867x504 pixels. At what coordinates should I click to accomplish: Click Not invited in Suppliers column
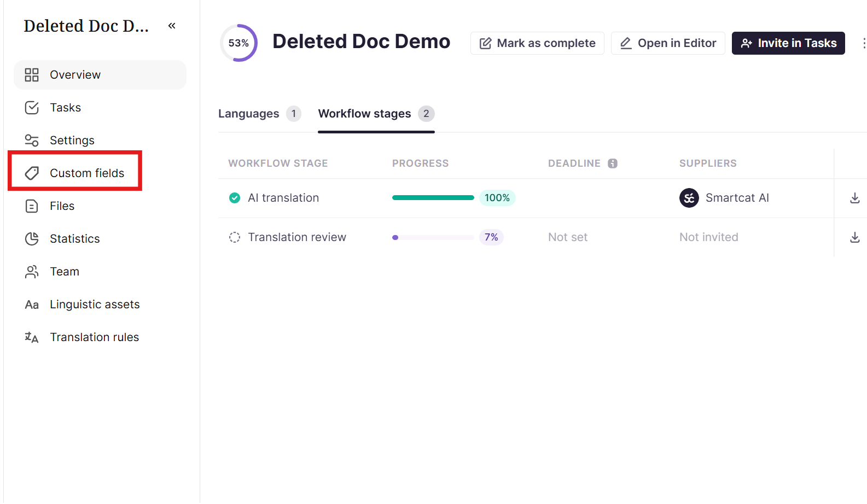tap(709, 237)
